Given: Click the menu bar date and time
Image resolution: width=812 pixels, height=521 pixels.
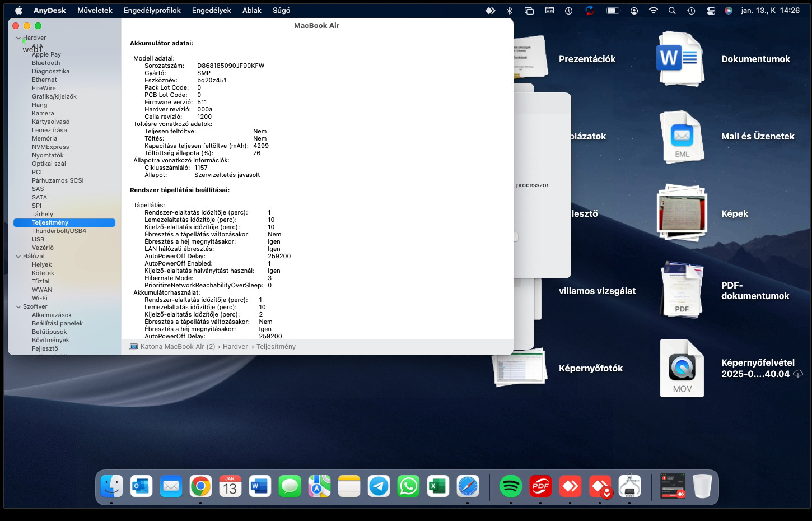Looking at the screenshot, I should click(770, 11).
